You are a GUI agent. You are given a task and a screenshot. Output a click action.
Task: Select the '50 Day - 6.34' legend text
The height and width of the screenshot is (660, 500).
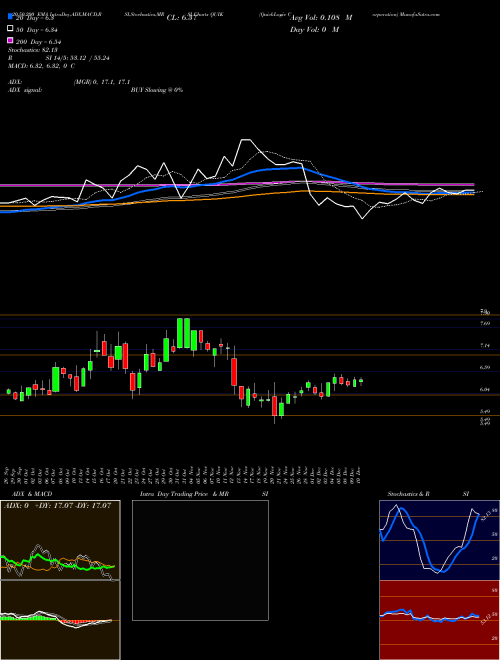click(x=37, y=29)
